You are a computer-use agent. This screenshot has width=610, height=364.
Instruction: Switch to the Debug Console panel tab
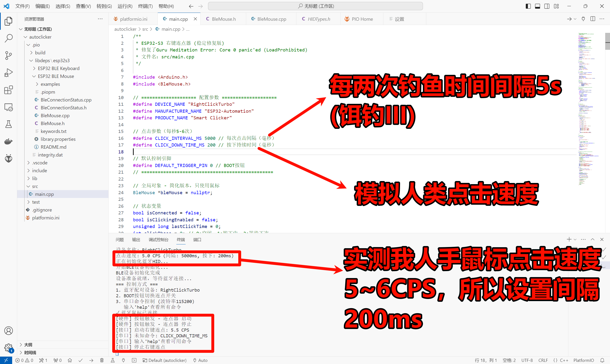158,240
